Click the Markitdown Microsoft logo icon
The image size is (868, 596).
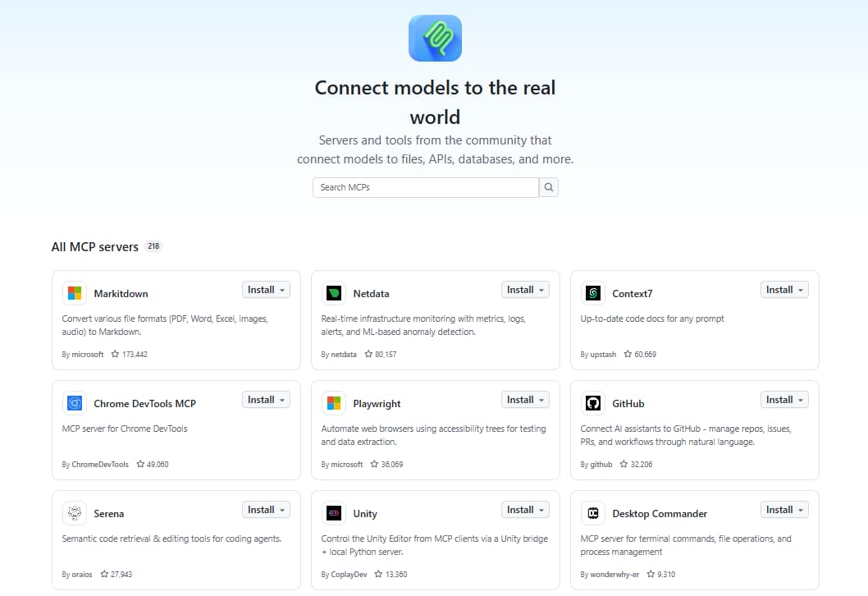point(75,293)
